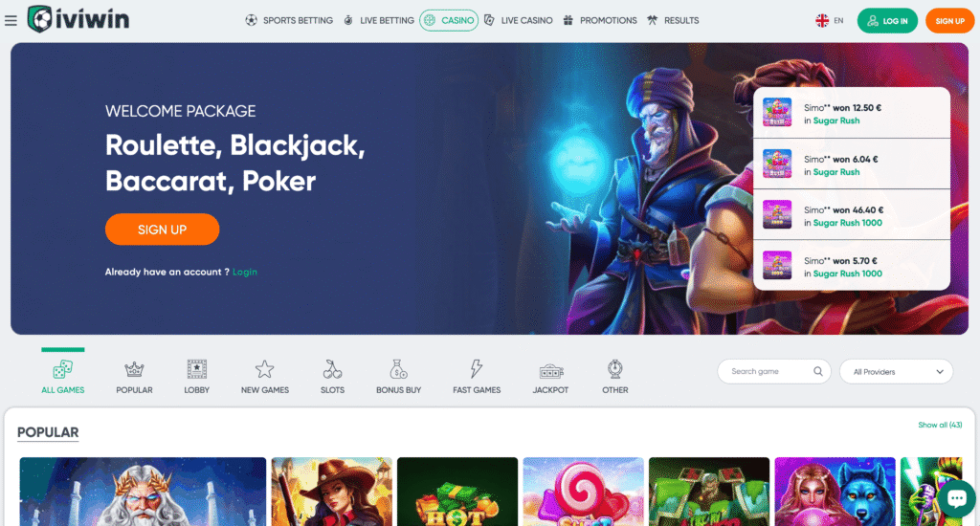Click the search magnifier icon

[817, 371]
